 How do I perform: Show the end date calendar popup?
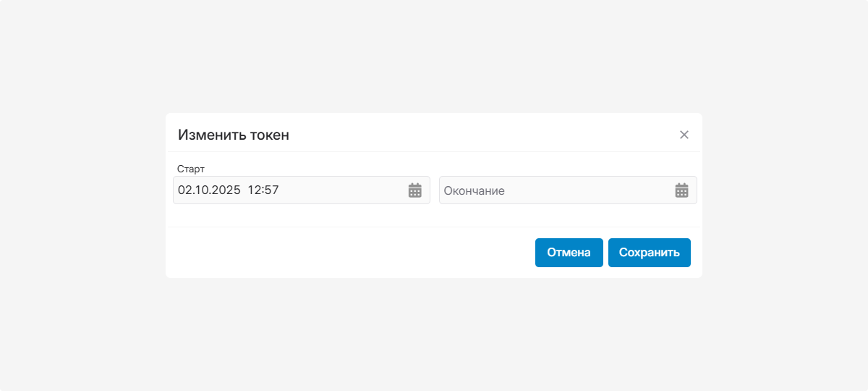681,190
